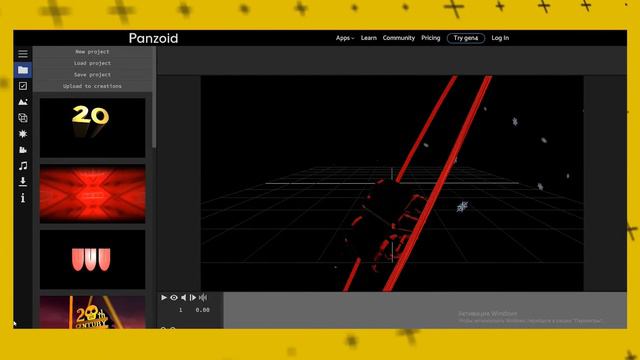Choose Load project
Viewport: 640px width, 360px height.
[92, 63]
